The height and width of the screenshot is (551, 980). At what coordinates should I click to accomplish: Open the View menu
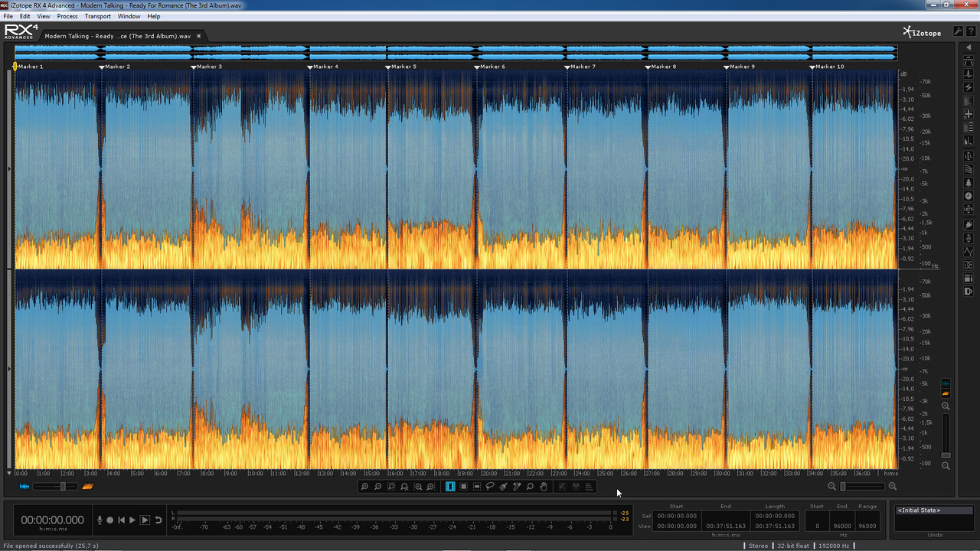pos(44,16)
